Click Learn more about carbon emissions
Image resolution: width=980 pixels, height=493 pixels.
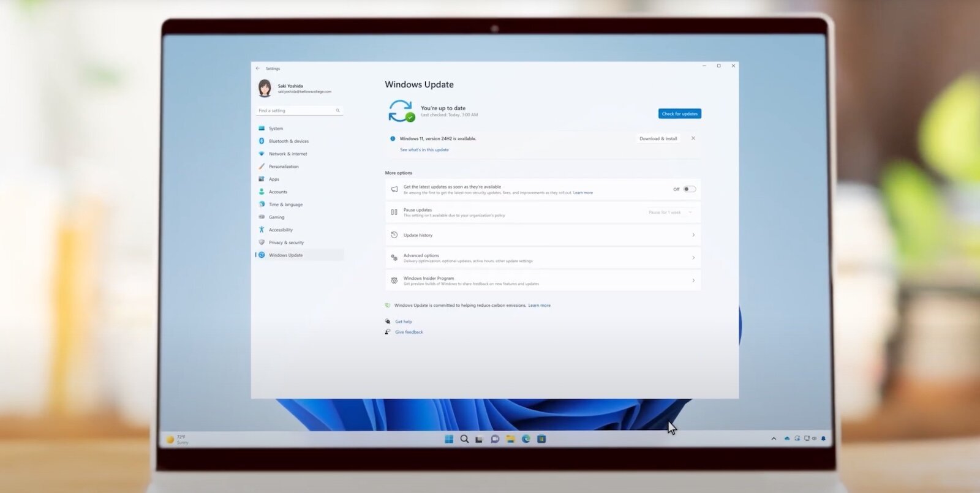pyautogui.click(x=540, y=306)
